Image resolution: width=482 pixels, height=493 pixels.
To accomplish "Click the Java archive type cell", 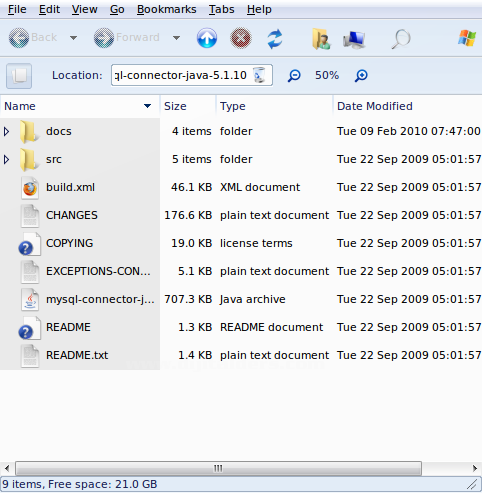I will pos(253,299).
